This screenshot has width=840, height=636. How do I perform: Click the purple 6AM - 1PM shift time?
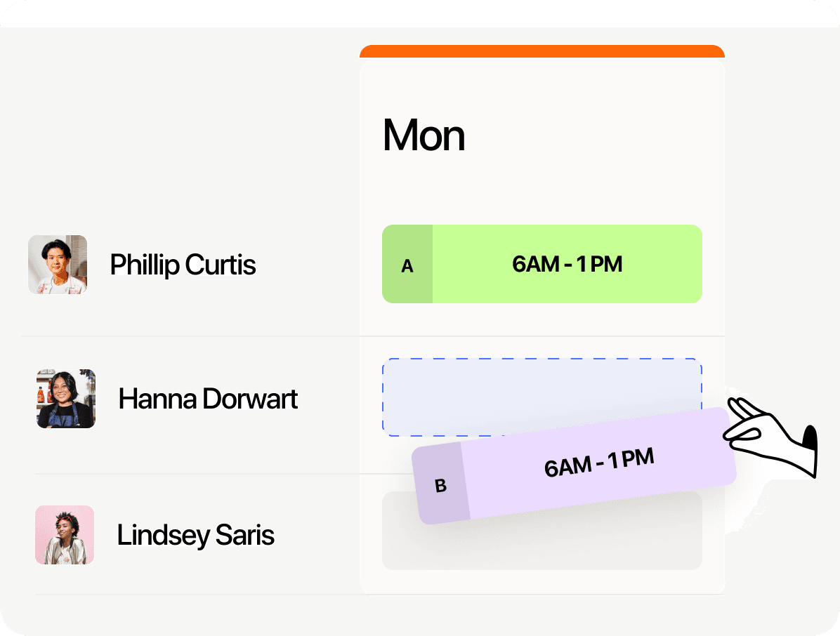[599, 463]
